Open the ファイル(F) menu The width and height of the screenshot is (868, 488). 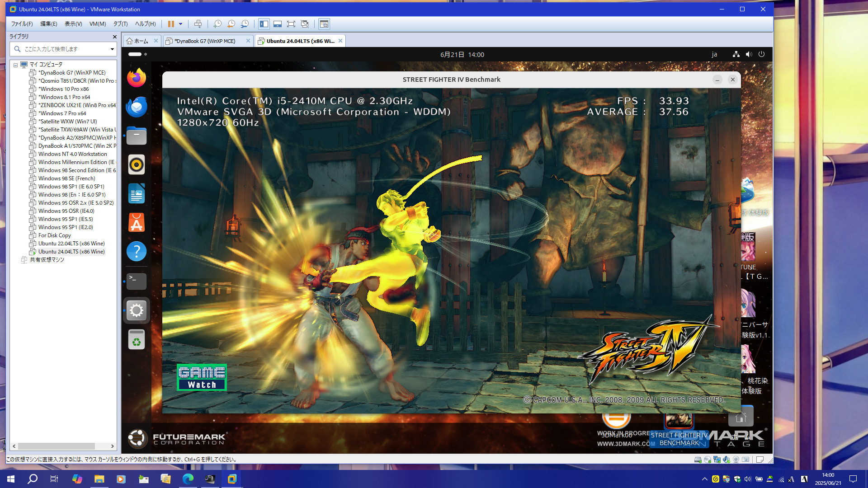(22, 24)
